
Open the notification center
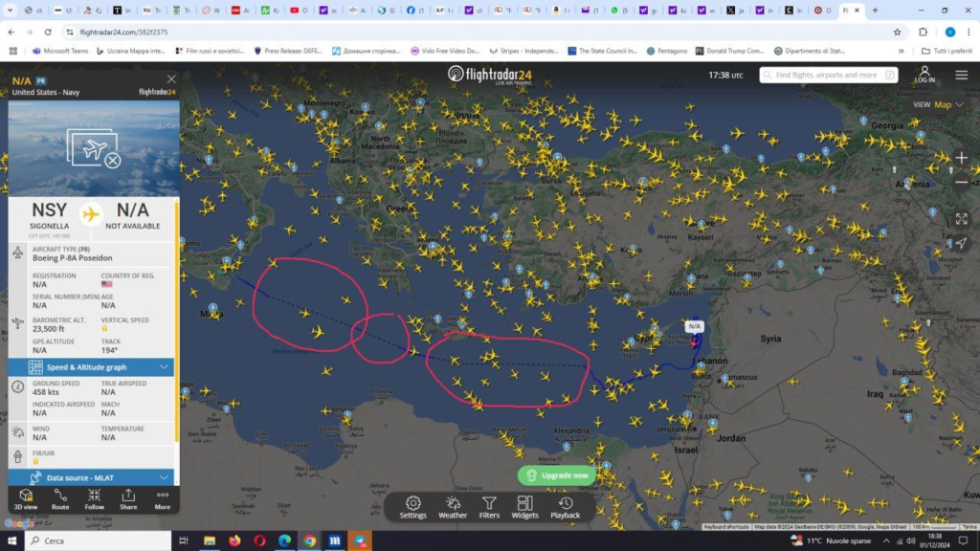pyautogui.click(x=963, y=541)
